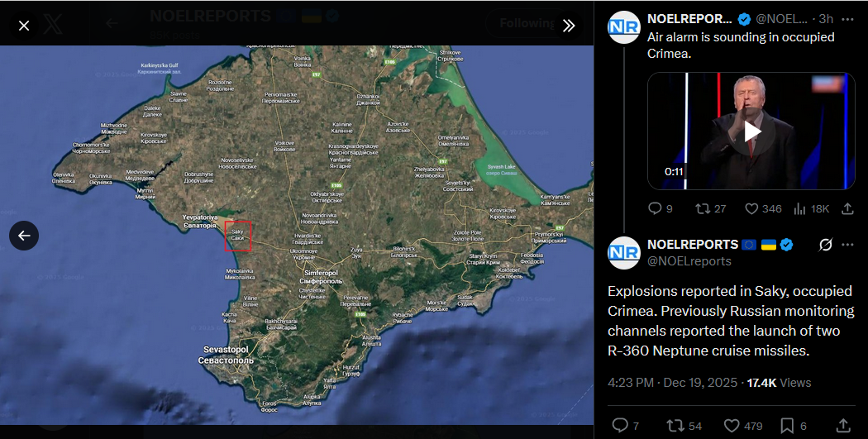The width and height of the screenshot is (868, 439).
Task: Click the 17.4K Views count
Action: 779,383
